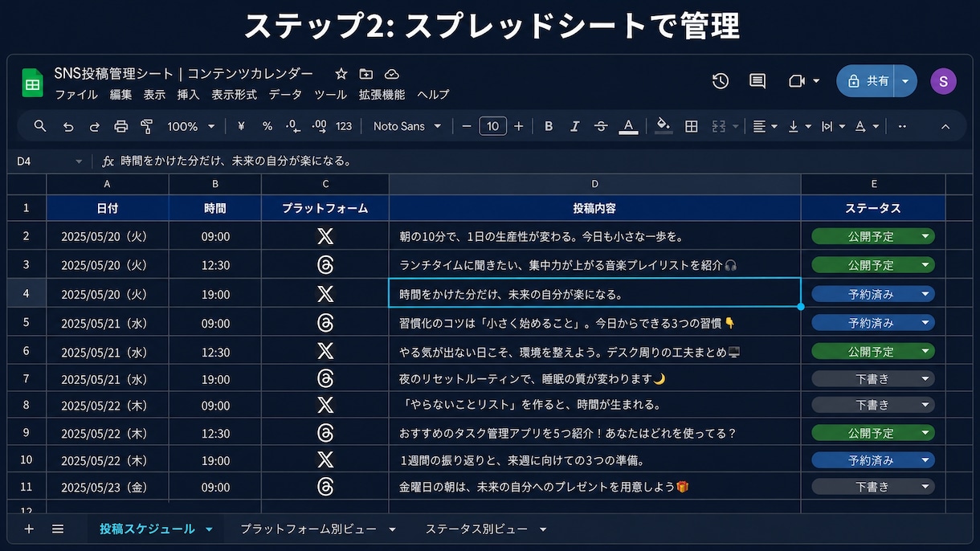Open the all sheets list icon
980x551 pixels.
58,529
